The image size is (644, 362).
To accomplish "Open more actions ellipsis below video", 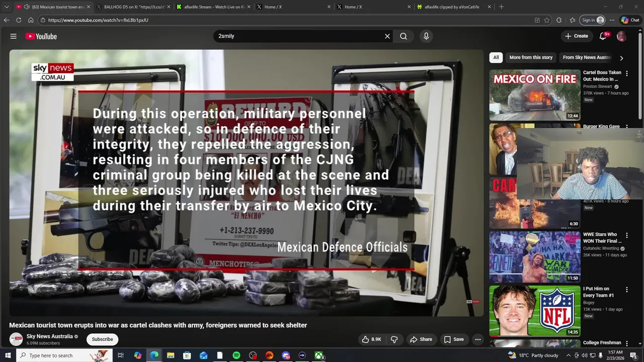I will coord(478,339).
